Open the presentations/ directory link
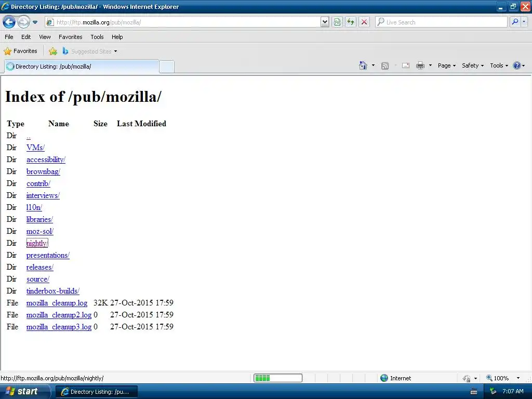Image resolution: width=532 pixels, height=399 pixels. [48, 255]
